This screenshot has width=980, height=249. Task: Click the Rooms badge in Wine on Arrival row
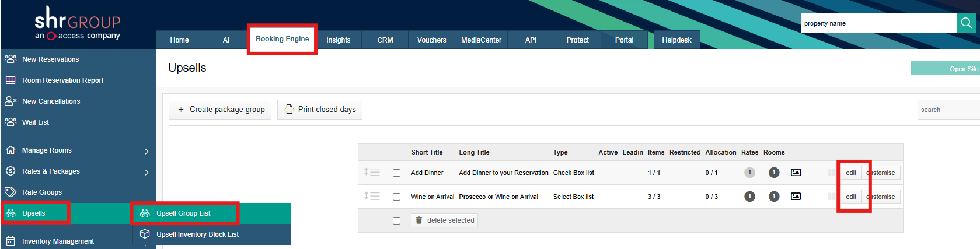click(774, 197)
